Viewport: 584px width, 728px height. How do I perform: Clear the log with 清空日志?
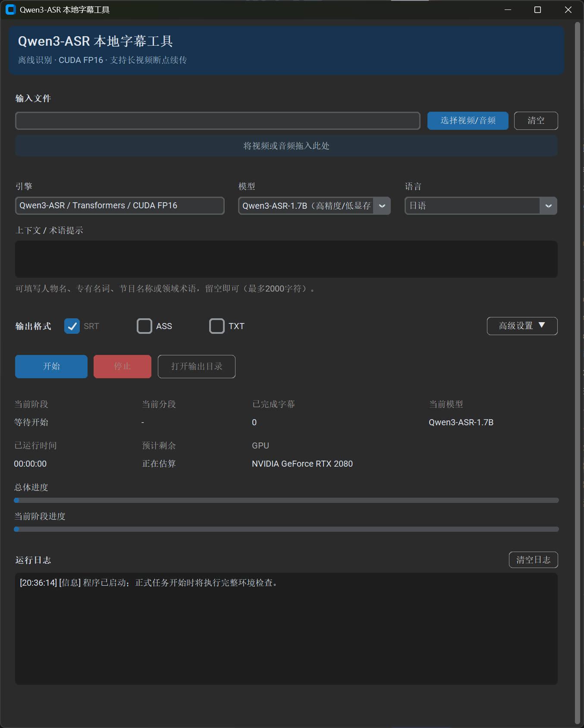534,560
